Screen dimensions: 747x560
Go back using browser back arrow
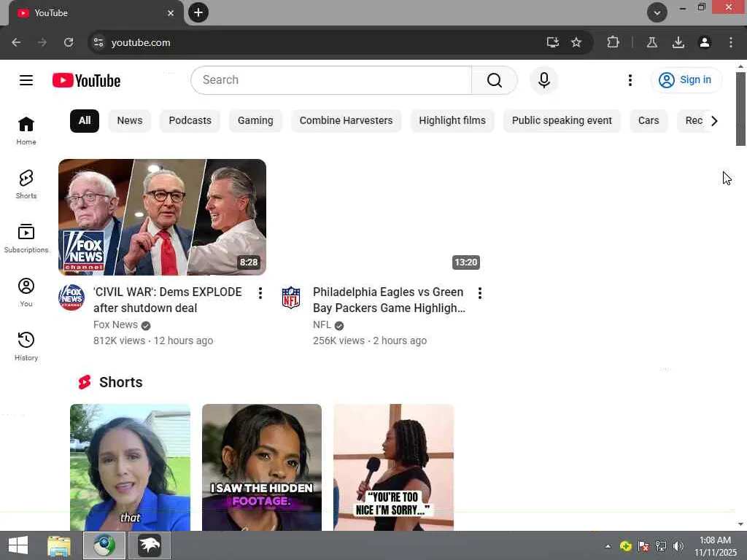pos(16,42)
